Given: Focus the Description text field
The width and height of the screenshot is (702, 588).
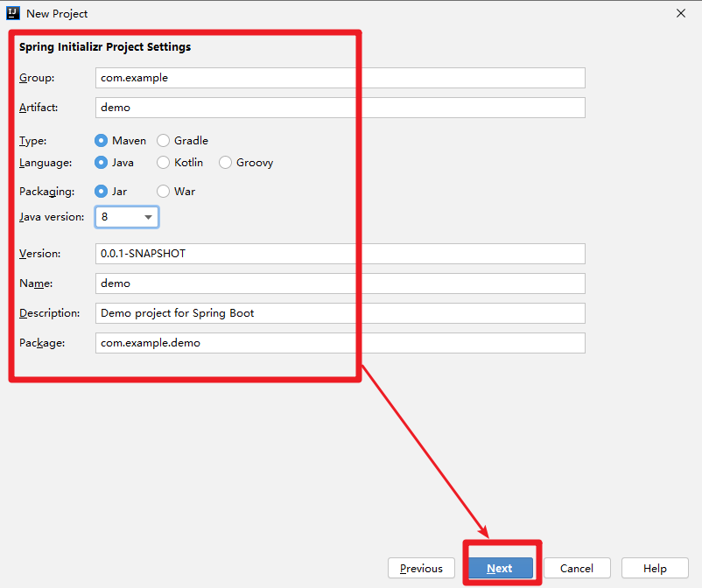Looking at the screenshot, I should pos(340,313).
